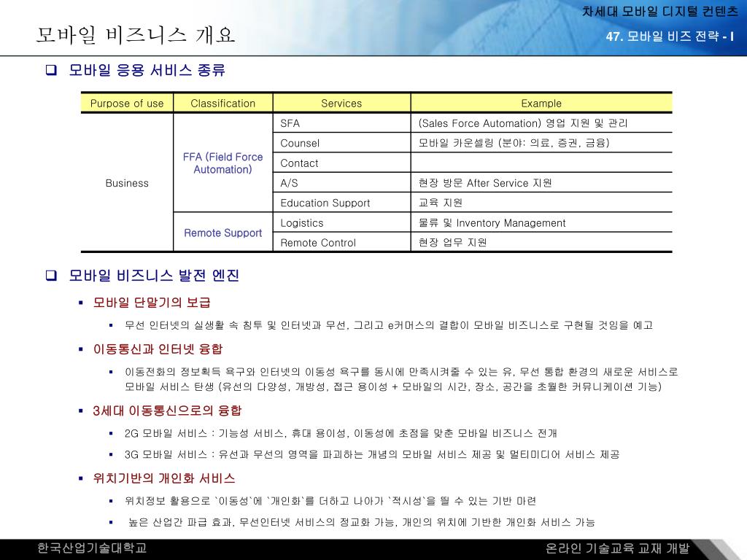Viewport: 747px width, 560px height.
Task: Click the Remote Support classification cell
Action: [223, 233]
